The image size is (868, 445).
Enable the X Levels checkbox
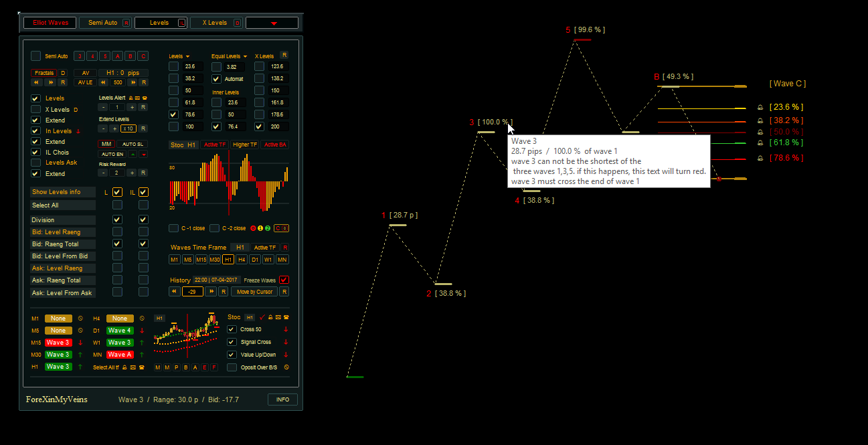[36, 110]
